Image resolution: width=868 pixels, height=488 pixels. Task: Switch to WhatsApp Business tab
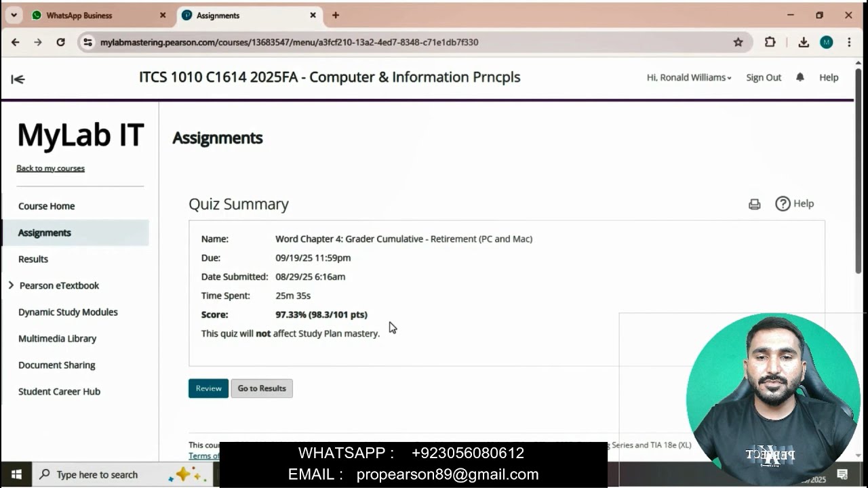tap(99, 15)
